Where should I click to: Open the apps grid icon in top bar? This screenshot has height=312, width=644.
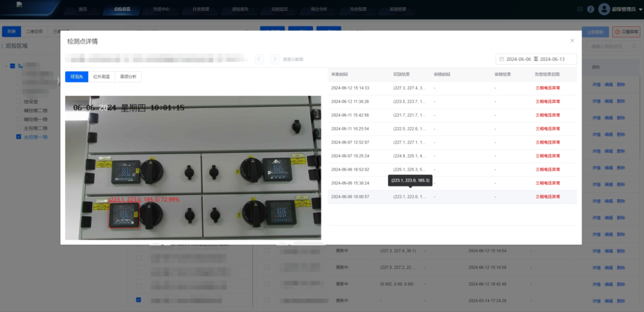580,9
